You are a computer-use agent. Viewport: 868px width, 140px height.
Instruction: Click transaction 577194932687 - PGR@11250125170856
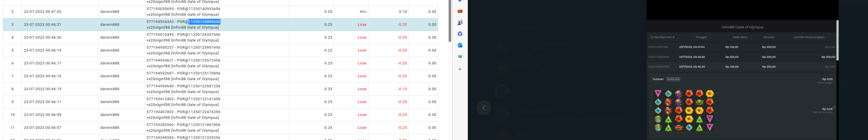183,73
